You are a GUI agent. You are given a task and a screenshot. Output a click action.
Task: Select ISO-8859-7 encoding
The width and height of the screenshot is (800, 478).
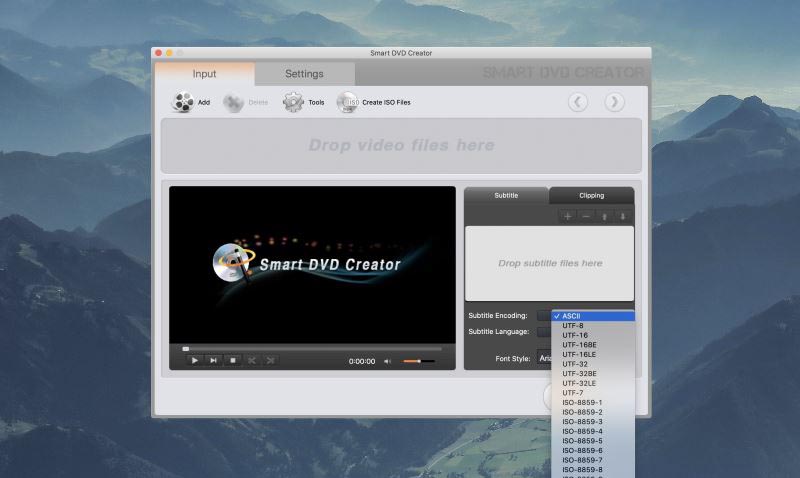[x=593, y=460]
